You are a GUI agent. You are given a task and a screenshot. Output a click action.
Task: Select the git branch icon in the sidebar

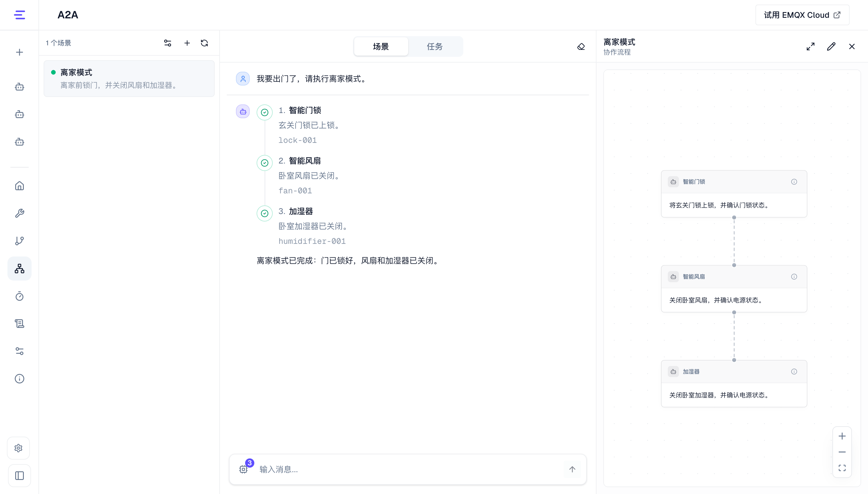pos(19,241)
